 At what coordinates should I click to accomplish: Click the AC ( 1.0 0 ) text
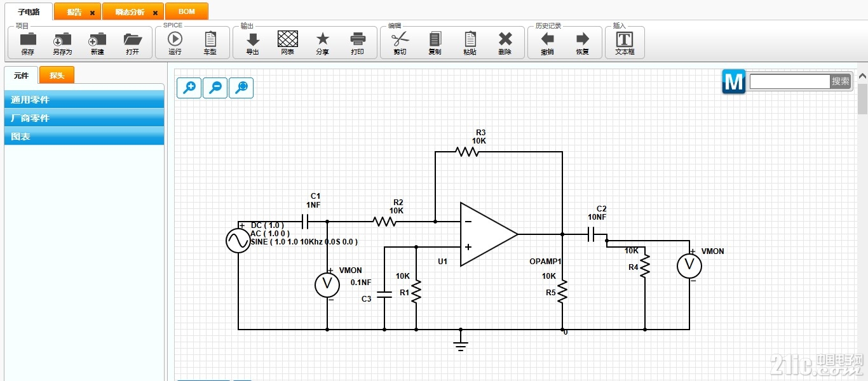point(270,234)
